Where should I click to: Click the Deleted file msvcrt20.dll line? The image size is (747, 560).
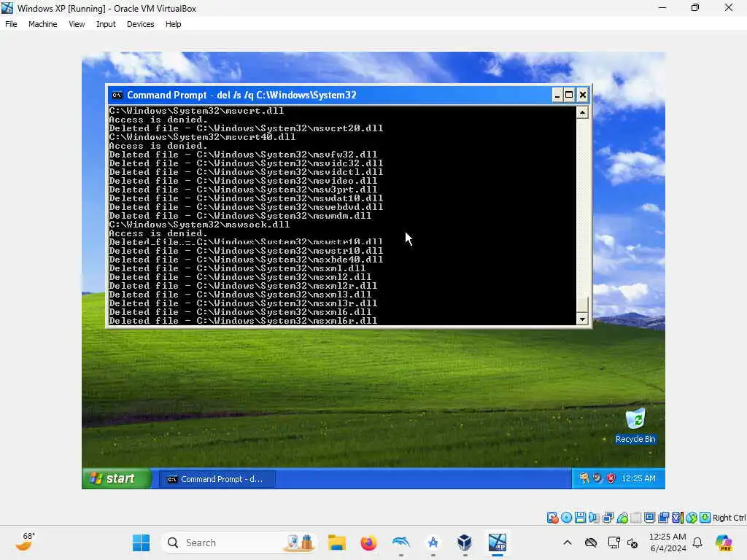click(x=246, y=128)
